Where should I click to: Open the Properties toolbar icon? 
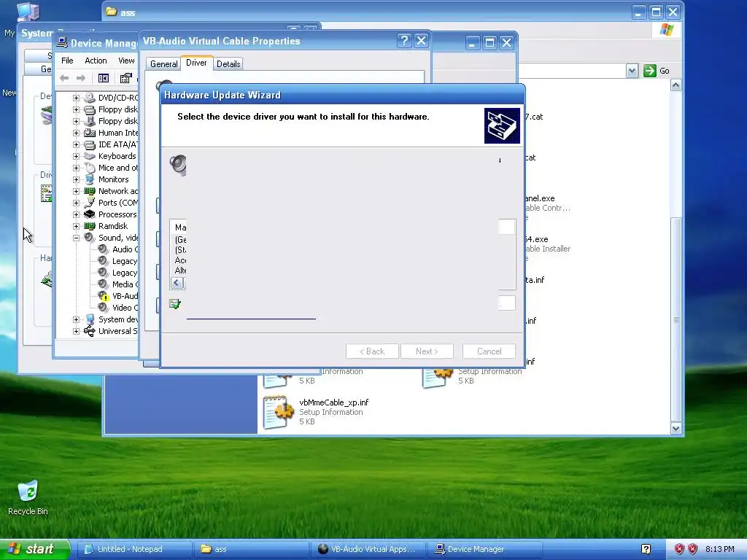(x=125, y=78)
